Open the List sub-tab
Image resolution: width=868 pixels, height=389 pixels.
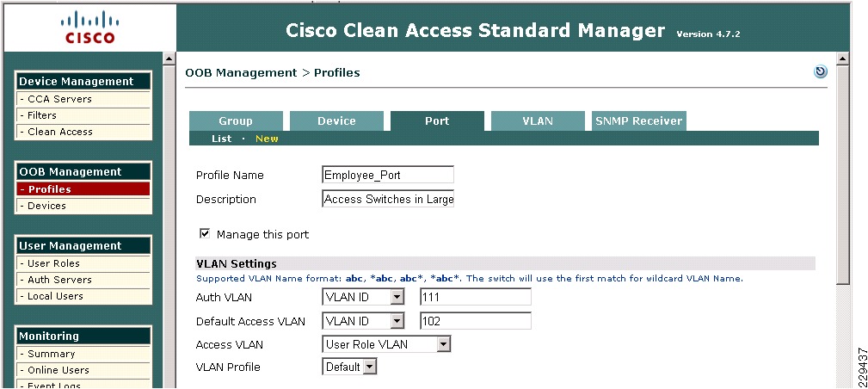point(221,139)
